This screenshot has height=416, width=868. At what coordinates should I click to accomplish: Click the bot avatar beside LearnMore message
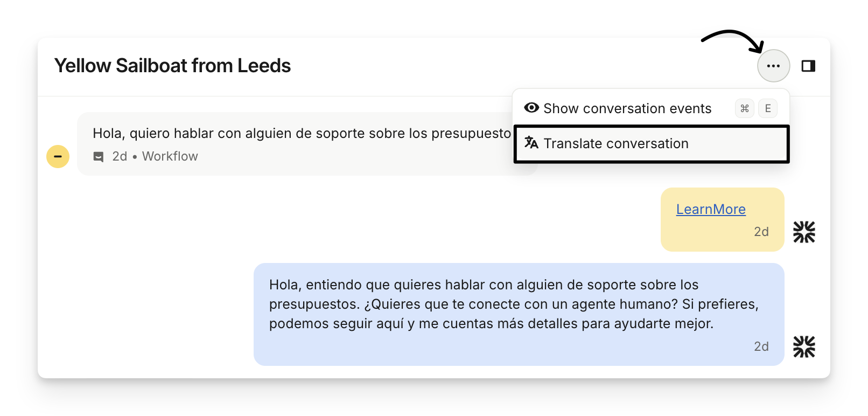(804, 232)
